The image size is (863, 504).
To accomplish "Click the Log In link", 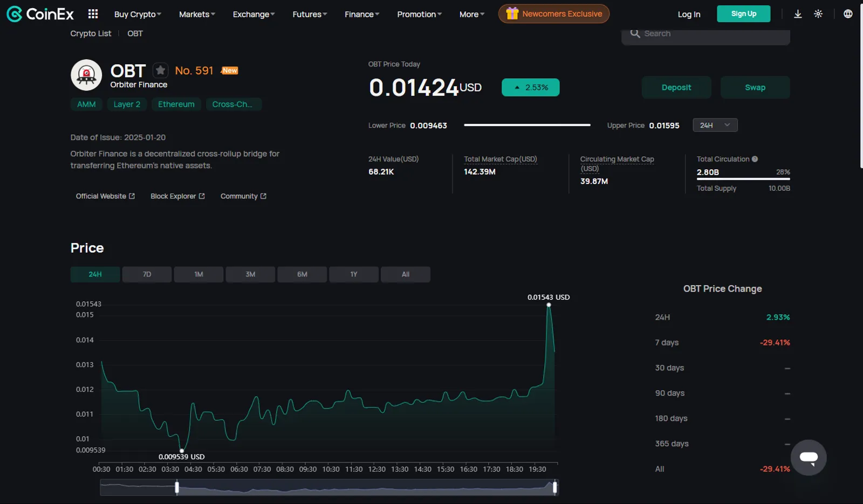I will point(689,15).
